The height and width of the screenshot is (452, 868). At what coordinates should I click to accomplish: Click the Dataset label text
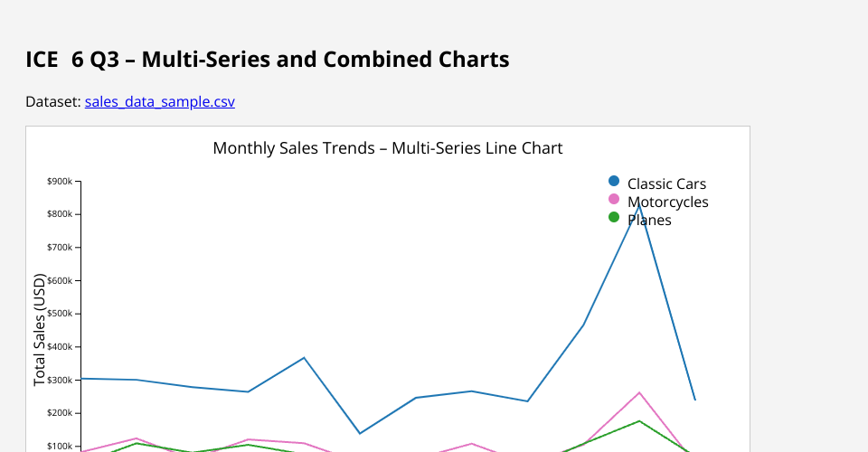[53, 102]
